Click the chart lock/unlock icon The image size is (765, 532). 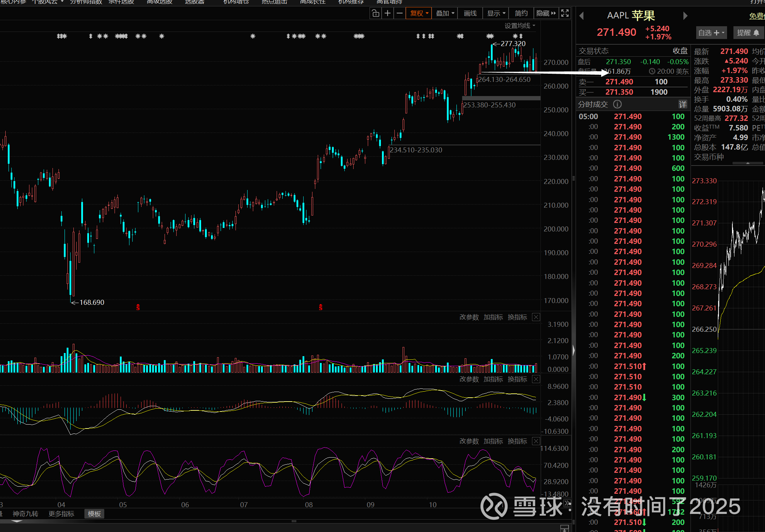376,13
